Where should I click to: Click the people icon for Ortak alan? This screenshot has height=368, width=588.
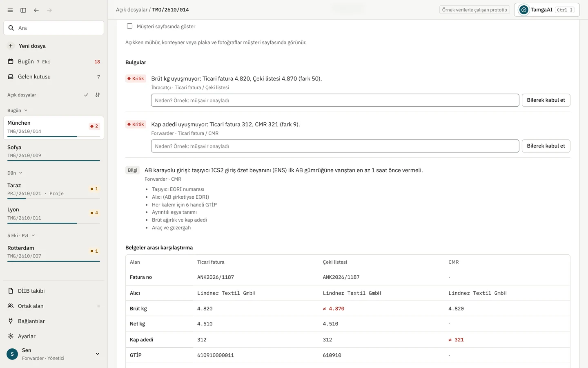11,306
